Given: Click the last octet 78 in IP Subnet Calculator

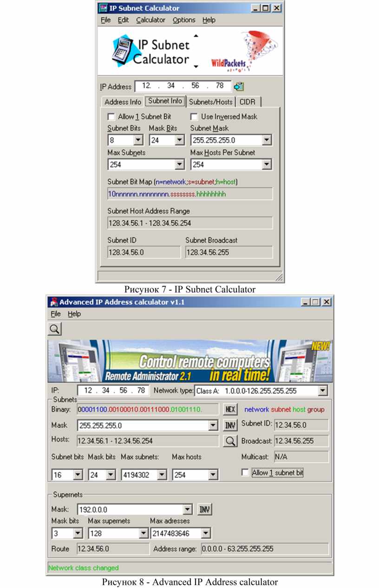Looking at the screenshot, I should click(220, 86).
